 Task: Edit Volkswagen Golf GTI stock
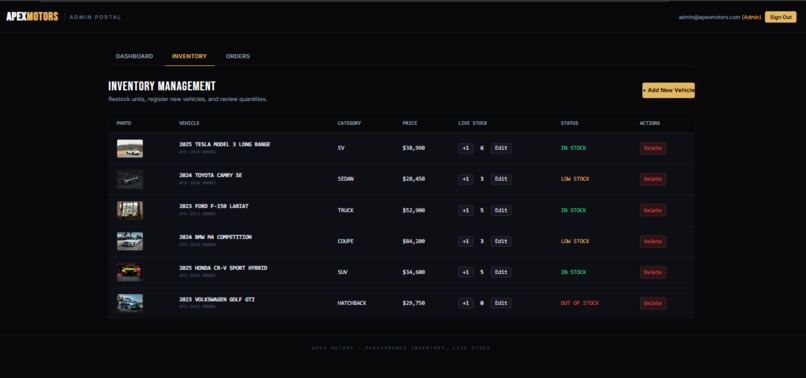tap(501, 303)
